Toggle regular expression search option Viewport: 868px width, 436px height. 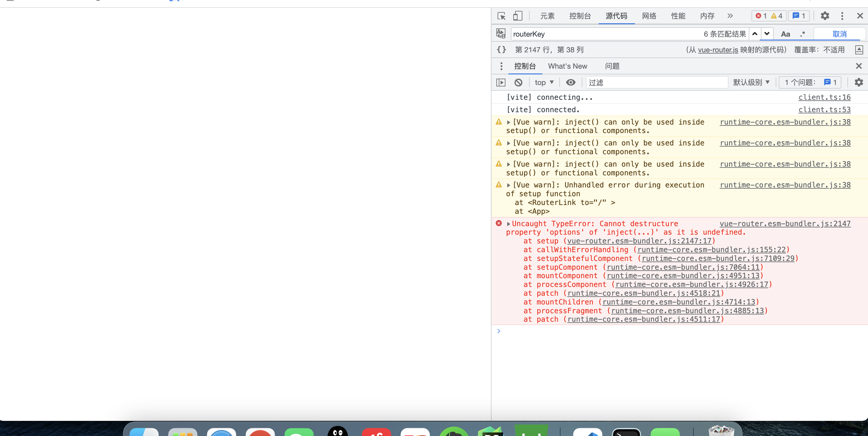(x=803, y=34)
